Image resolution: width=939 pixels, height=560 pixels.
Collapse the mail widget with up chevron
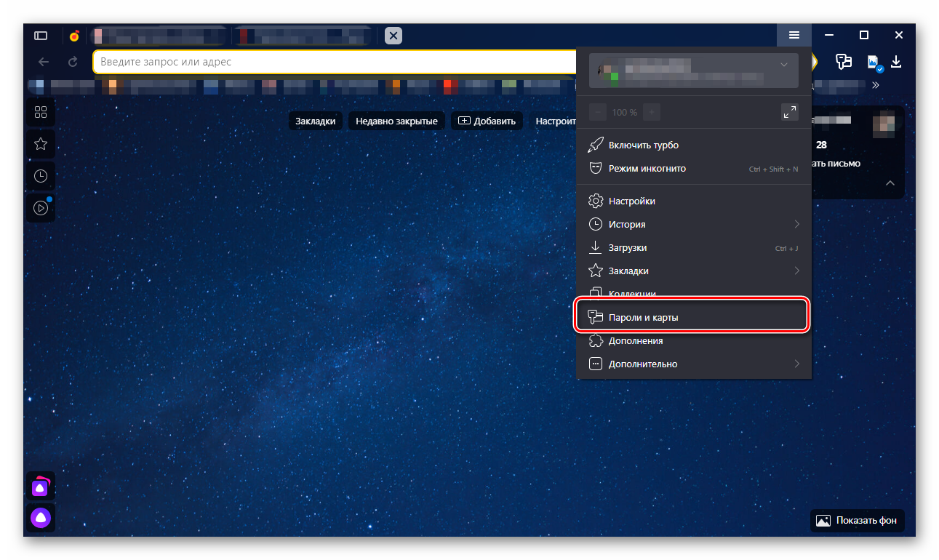890,183
